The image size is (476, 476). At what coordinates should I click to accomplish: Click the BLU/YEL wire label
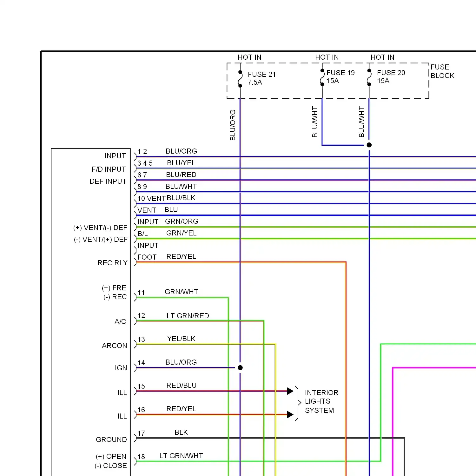click(x=181, y=163)
